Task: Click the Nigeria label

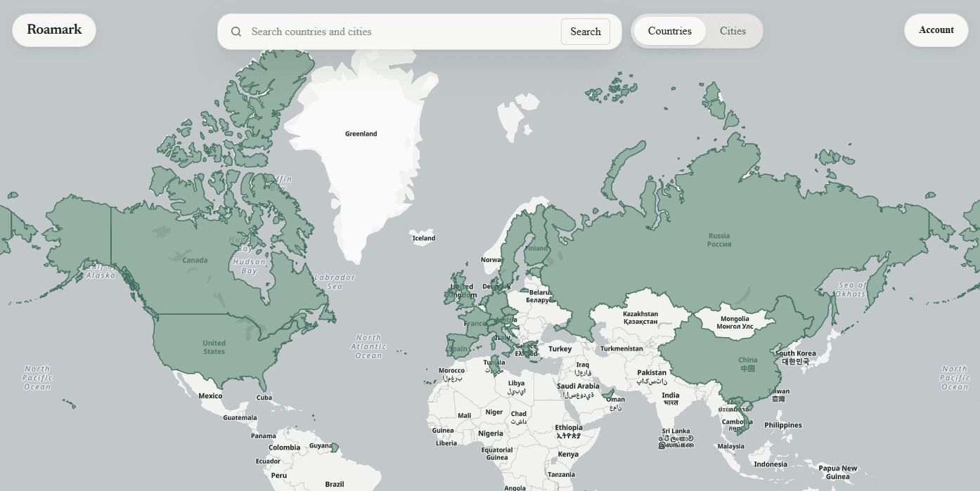Action: 491,433
